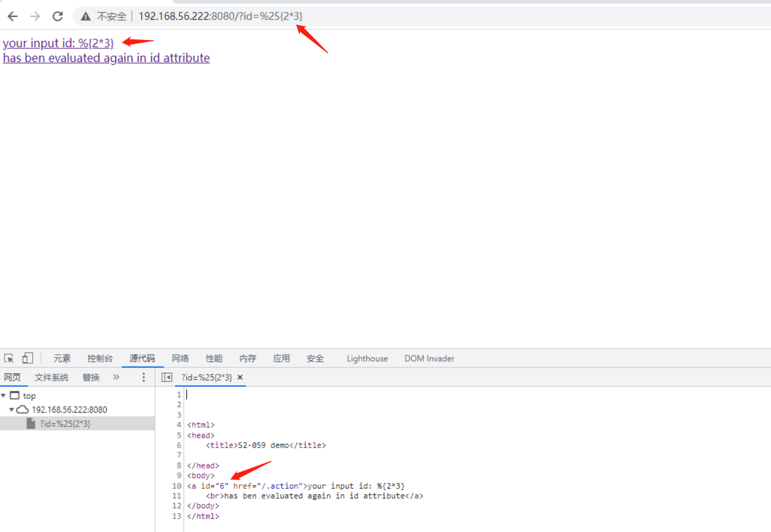Focus the address bar URL
771x532 pixels.
pyautogui.click(x=220, y=16)
